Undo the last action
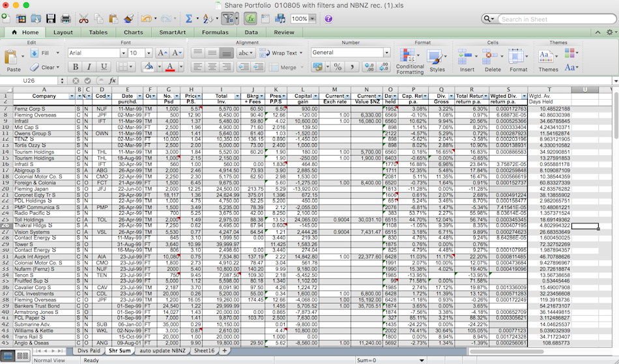 point(146,18)
